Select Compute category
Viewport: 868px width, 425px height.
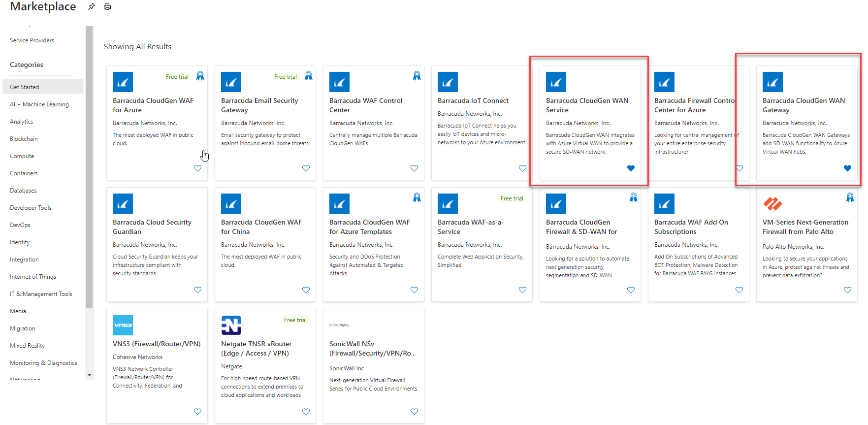[22, 156]
